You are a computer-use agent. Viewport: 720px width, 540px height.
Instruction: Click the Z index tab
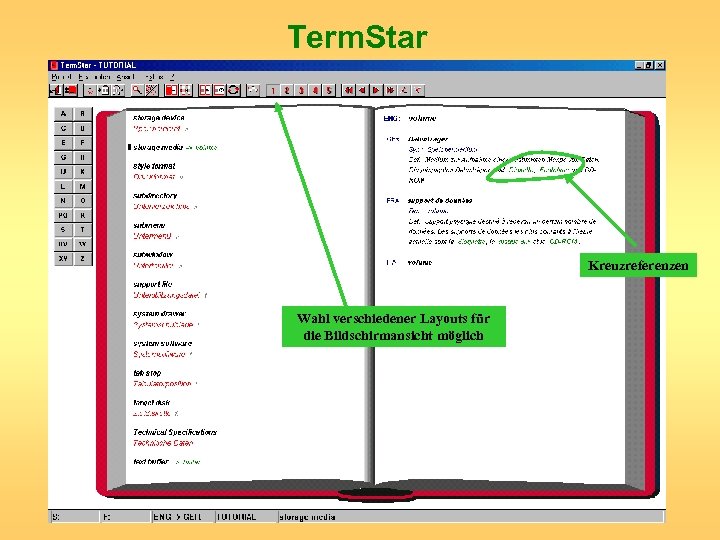(83, 259)
